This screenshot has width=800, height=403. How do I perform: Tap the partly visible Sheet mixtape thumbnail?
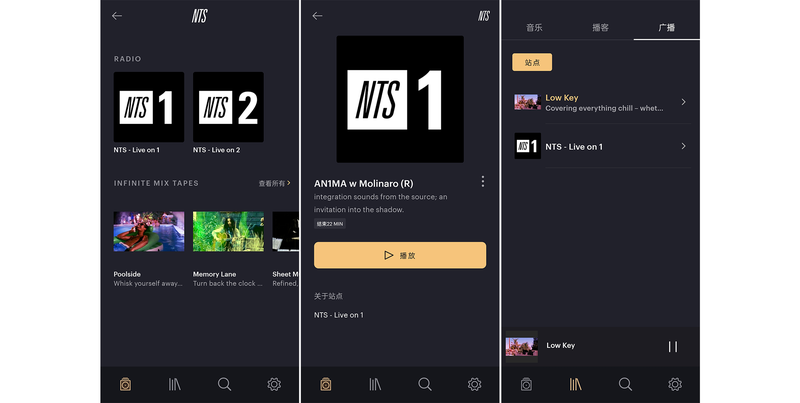click(x=286, y=232)
